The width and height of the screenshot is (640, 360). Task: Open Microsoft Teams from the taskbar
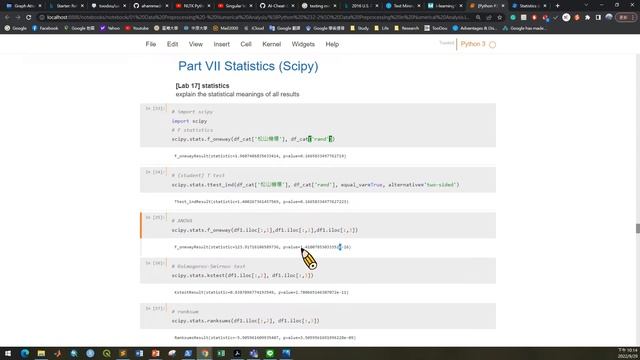click(253, 353)
